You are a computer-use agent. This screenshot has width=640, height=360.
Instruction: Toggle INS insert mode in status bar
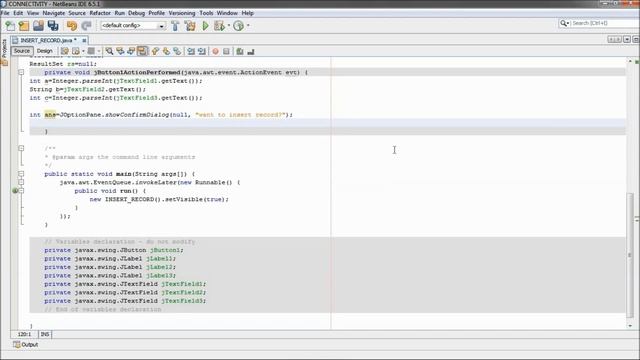pyautogui.click(x=45, y=334)
